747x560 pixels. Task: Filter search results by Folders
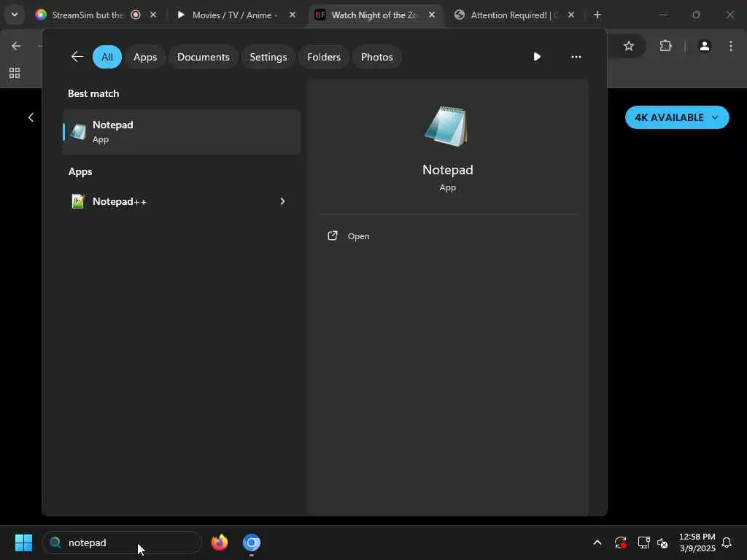(324, 57)
